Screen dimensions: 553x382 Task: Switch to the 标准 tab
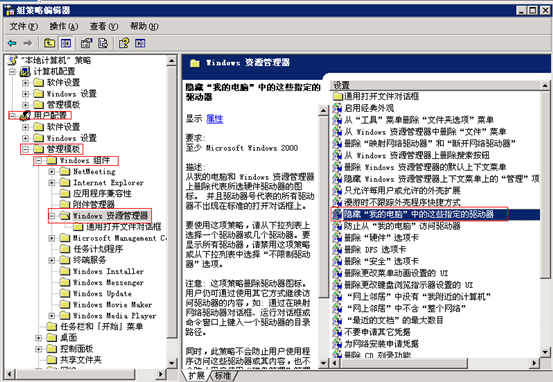[x=223, y=376]
